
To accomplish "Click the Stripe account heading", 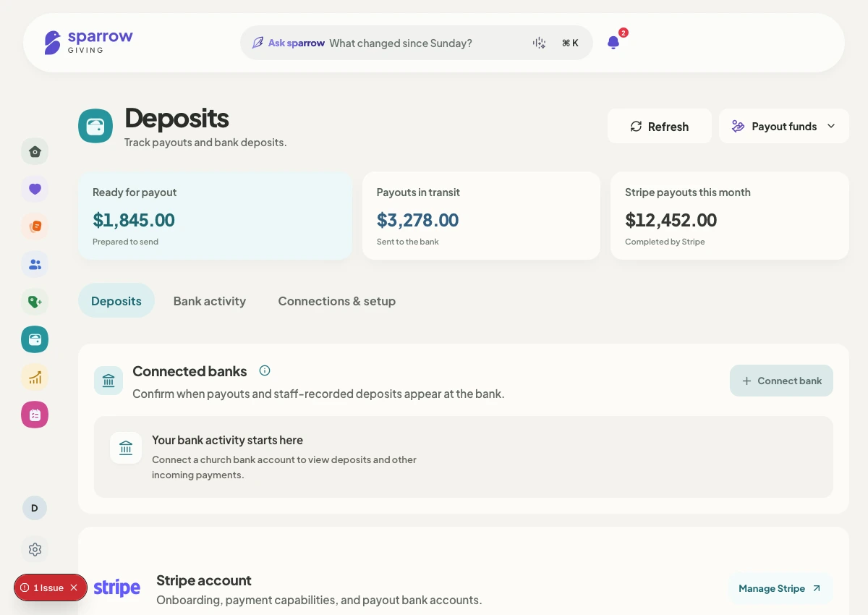I will [x=204, y=580].
